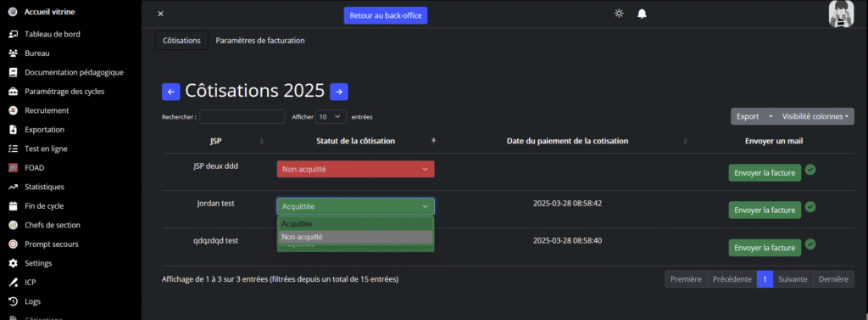Click green check icon in Jordan test row
The width and height of the screenshot is (868, 320).
[810, 207]
